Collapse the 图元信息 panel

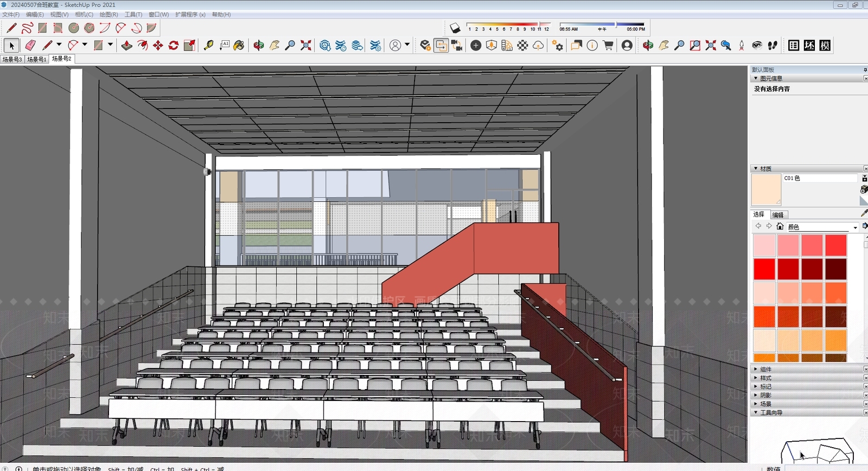pos(756,78)
